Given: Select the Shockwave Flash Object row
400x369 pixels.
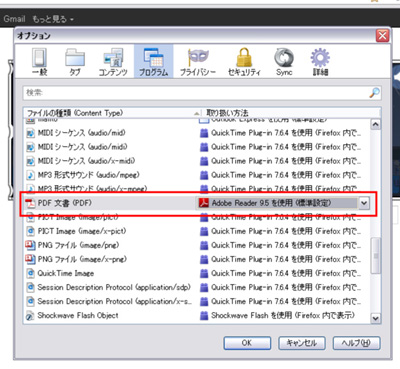Looking at the screenshot, I should [197, 315].
